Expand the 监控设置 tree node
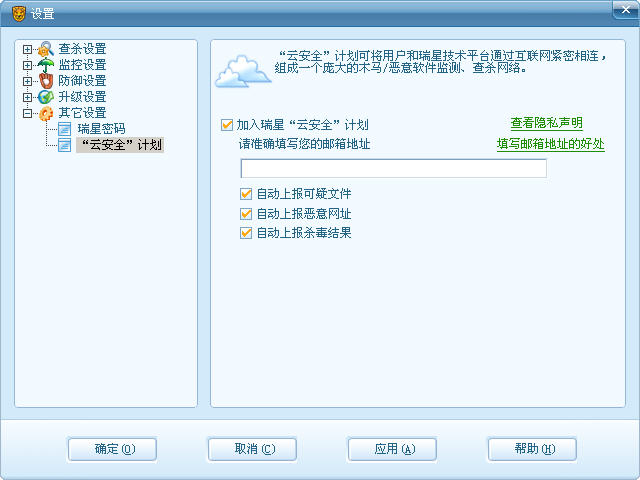This screenshot has width=640, height=480. click(x=27, y=65)
